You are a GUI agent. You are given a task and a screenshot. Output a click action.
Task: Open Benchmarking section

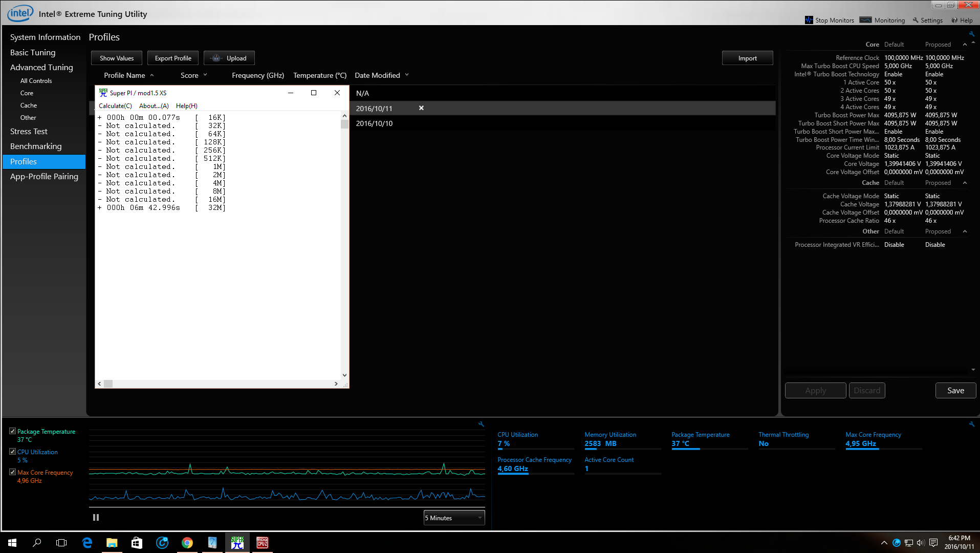(36, 146)
